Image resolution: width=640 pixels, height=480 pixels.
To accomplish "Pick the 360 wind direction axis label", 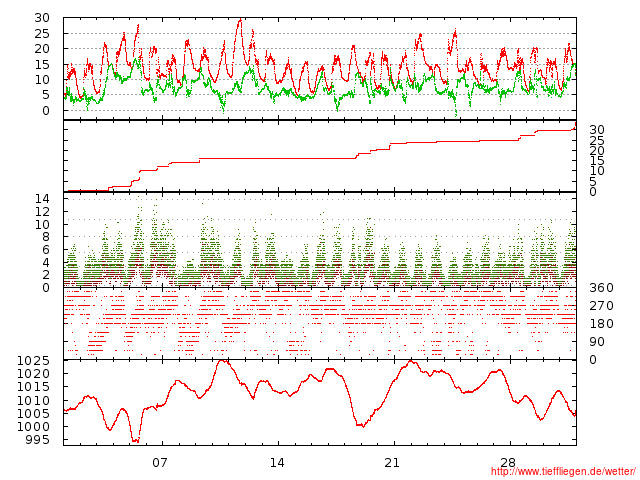I will pyautogui.click(x=601, y=288).
